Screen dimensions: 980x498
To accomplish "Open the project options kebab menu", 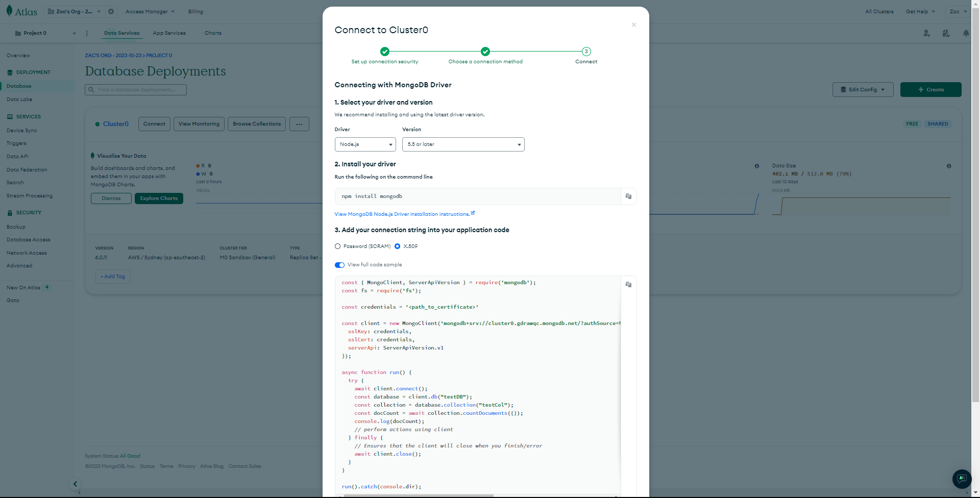I will 87,33.
